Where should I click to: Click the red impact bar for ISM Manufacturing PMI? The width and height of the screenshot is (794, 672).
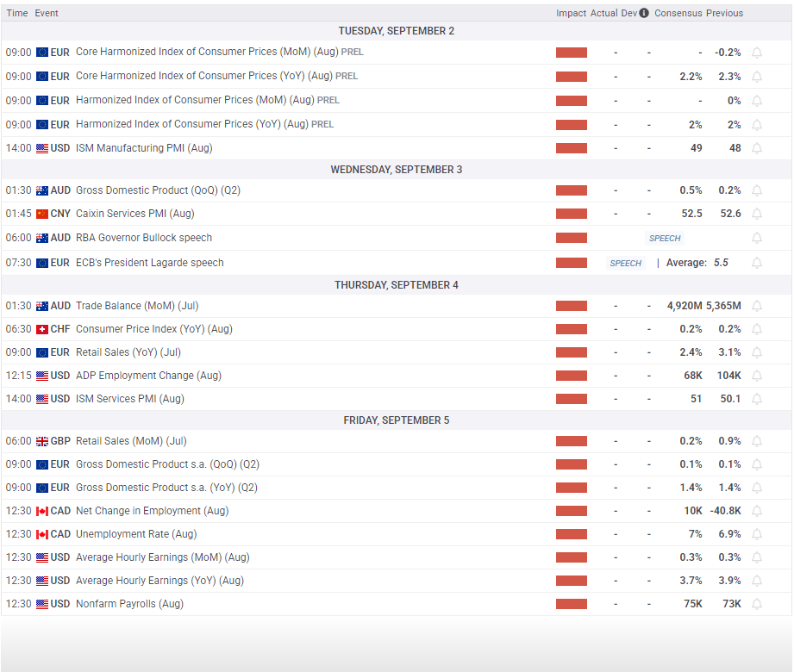572,148
